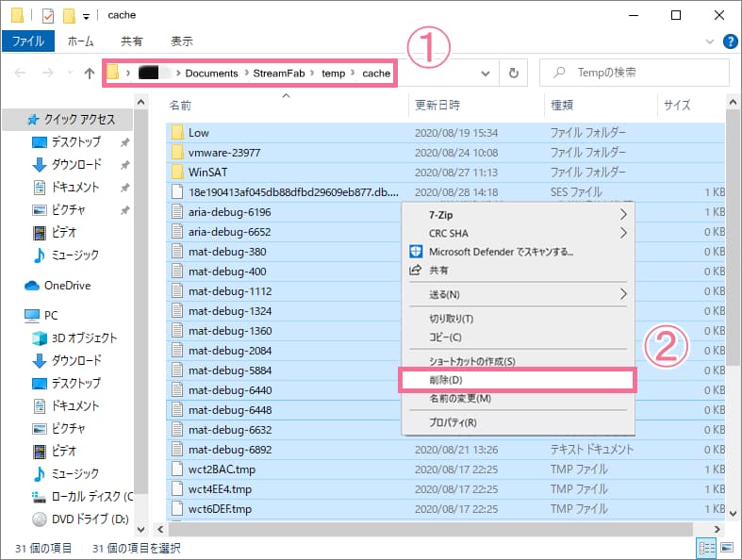
Task: Open the address bar history dropdown
Action: pyautogui.click(x=486, y=74)
